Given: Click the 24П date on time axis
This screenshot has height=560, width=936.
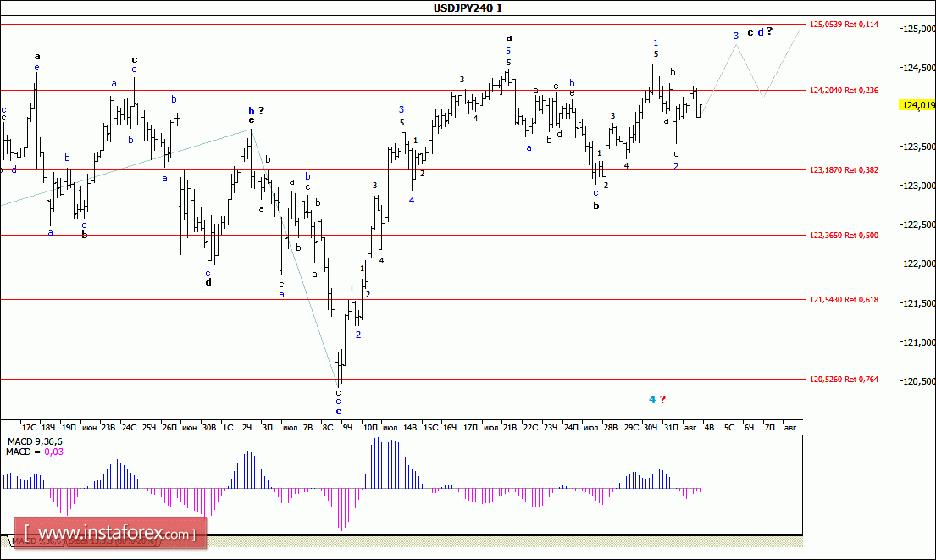Looking at the screenshot, I should (x=571, y=428).
